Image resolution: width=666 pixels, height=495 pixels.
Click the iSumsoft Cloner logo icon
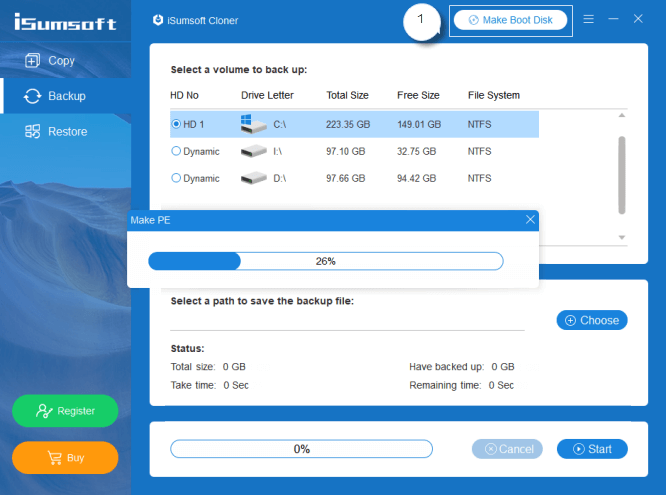pyautogui.click(x=158, y=20)
